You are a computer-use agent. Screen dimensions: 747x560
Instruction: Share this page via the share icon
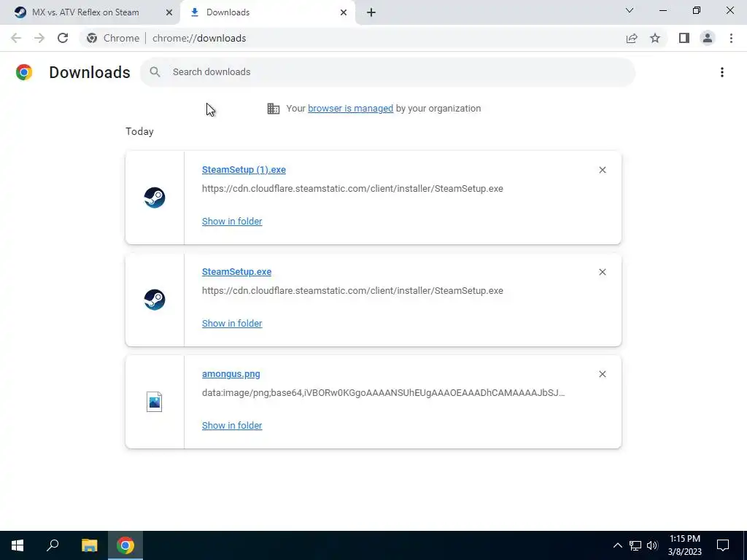[x=632, y=38]
